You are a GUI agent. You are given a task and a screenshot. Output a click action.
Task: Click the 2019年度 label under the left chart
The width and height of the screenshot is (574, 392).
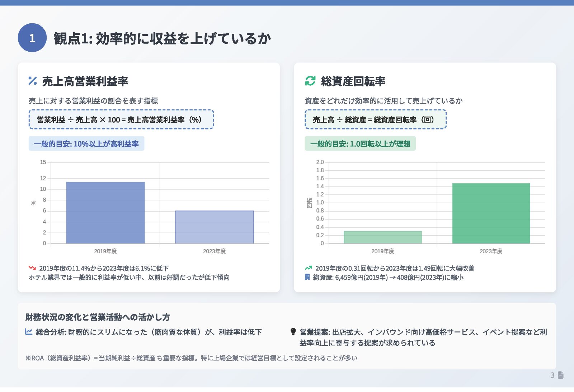coord(105,251)
